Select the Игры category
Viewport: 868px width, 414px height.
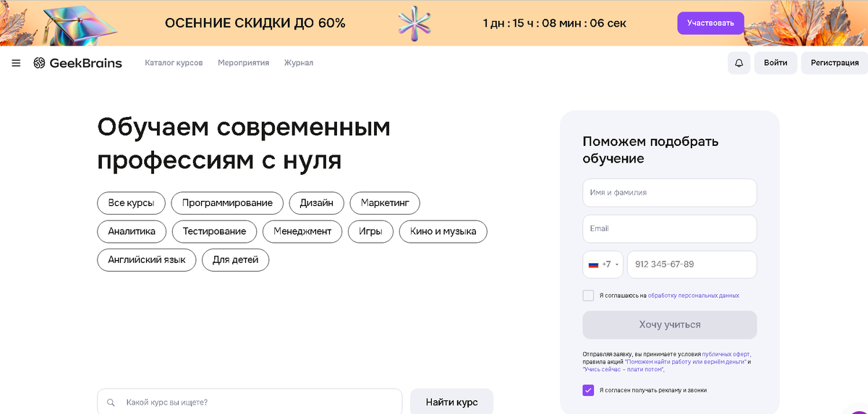tap(370, 231)
